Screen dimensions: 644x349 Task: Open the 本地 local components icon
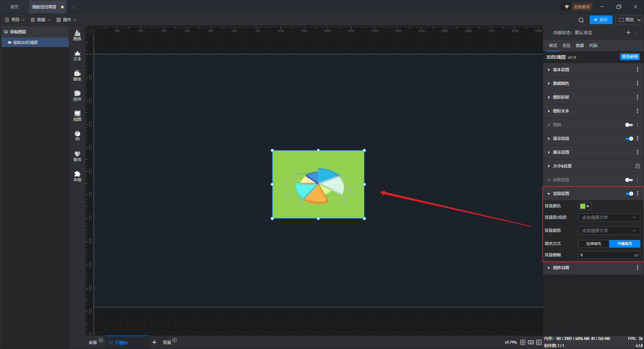(77, 176)
